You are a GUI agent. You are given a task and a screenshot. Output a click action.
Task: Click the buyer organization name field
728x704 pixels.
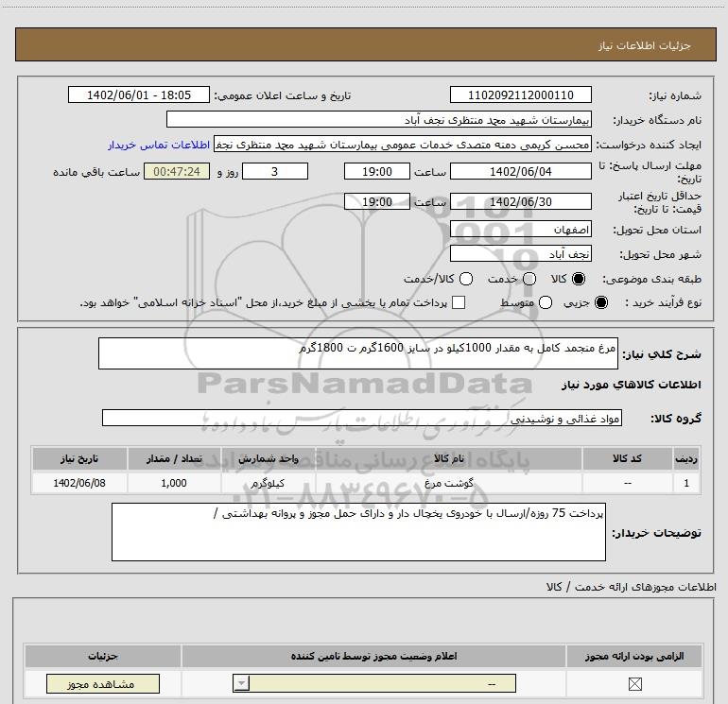coord(379,120)
